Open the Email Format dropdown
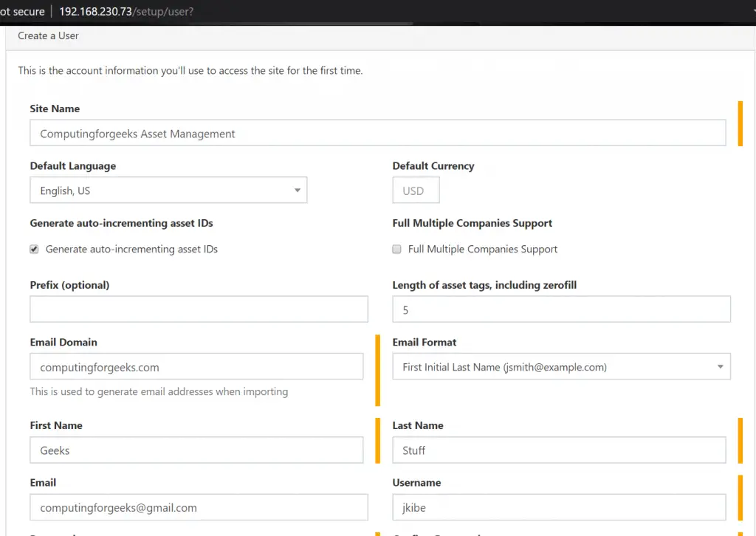This screenshot has height=536, width=756. tap(561, 366)
